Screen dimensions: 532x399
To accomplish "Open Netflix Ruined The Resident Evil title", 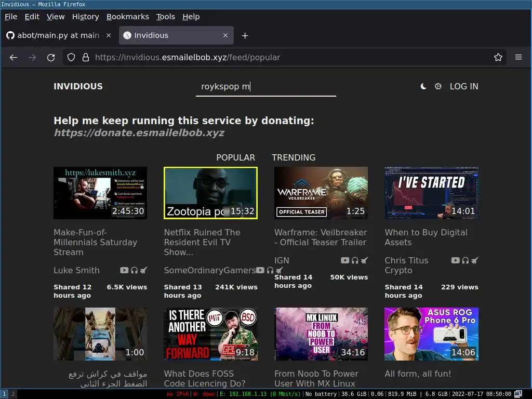I will [x=202, y=242].
